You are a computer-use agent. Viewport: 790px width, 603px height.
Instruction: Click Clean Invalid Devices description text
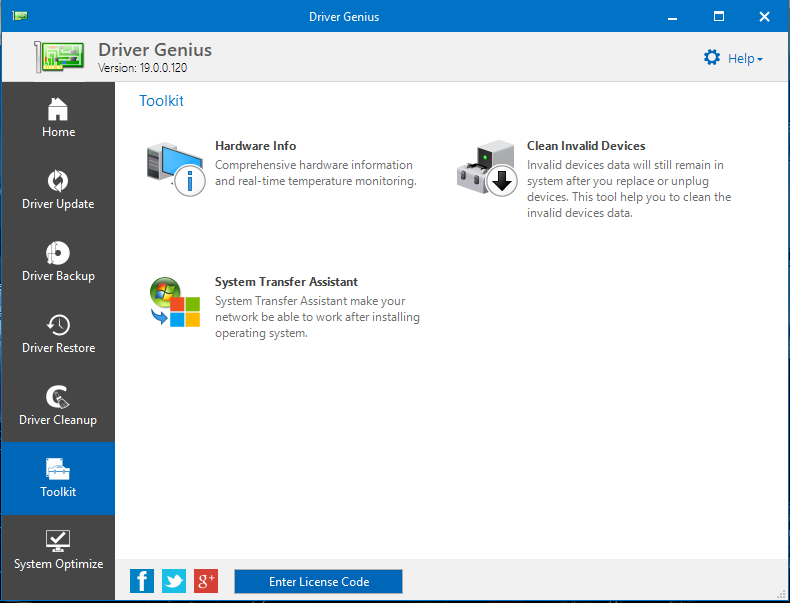[629, 189]
